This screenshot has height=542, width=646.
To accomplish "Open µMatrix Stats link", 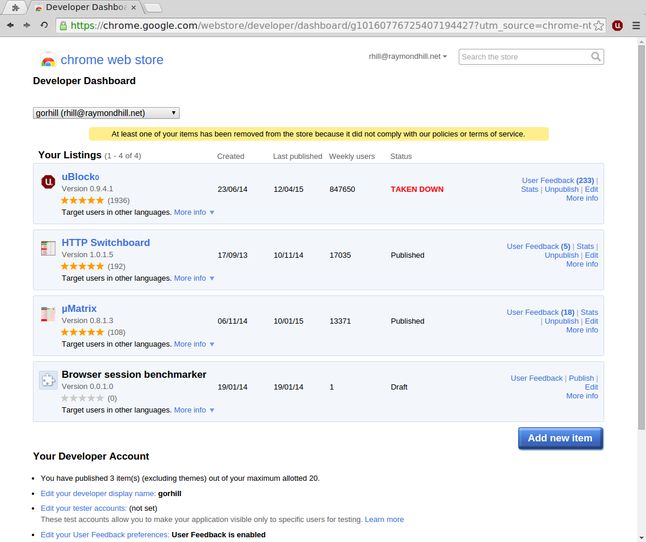I will [589, 312].
